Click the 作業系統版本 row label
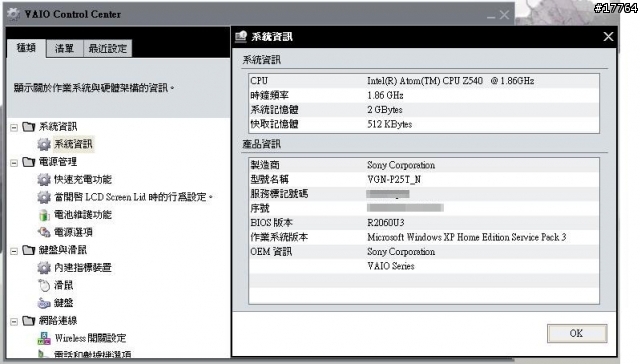640x364 pixels. 279,237
